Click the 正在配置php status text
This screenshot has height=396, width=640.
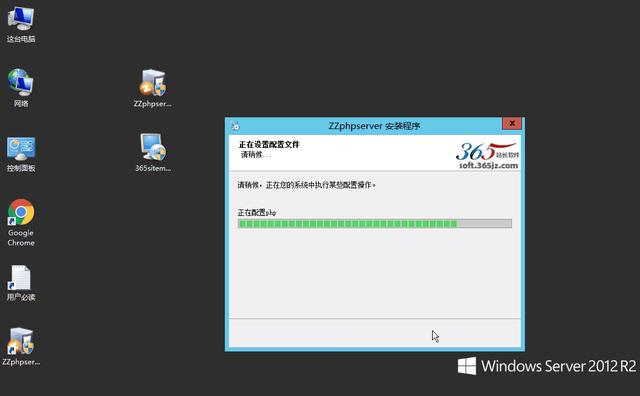[257, 213]
